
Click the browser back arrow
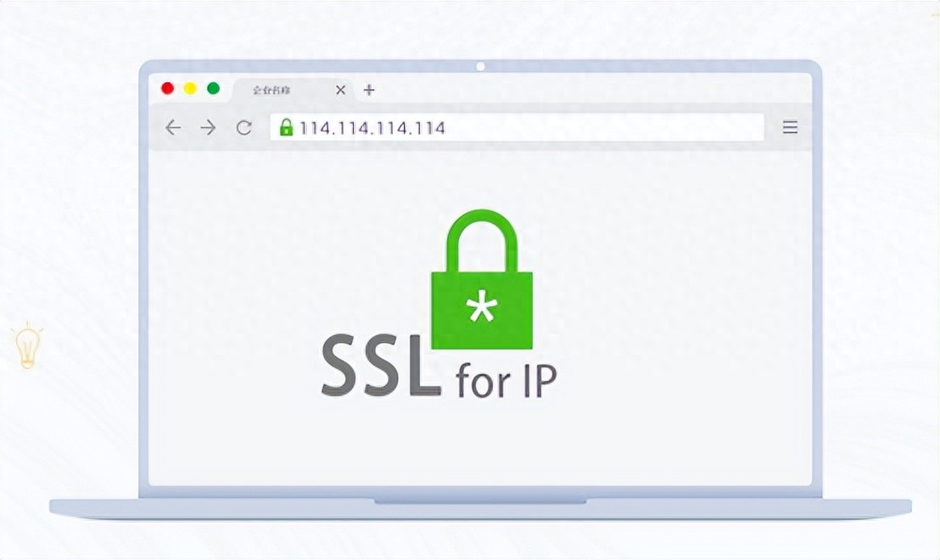[x=173, y=127]
